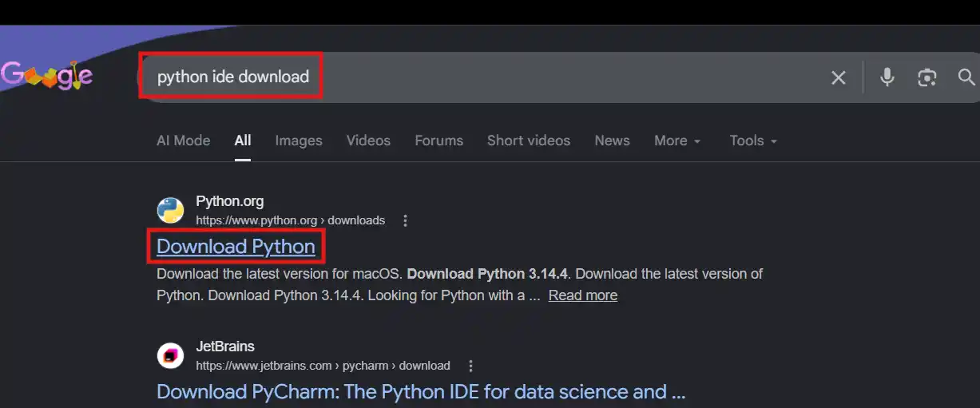Open Google Lens image search icon
This screenshot has width=980, height=408.
pyautogui.click(x=926, y=77)
